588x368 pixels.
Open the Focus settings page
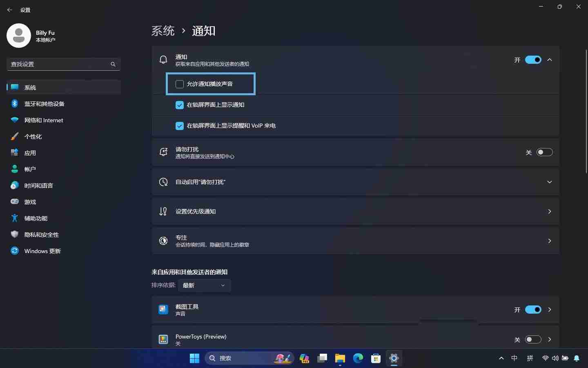[355, 241]
